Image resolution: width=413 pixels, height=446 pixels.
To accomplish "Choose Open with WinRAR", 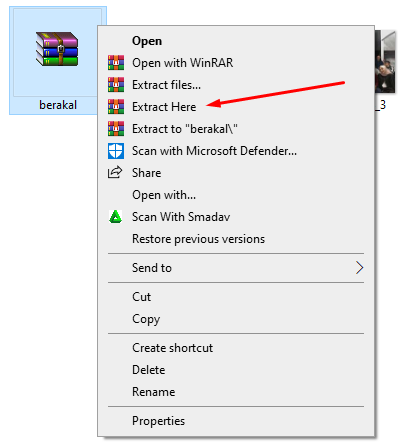I will [236, 63].
